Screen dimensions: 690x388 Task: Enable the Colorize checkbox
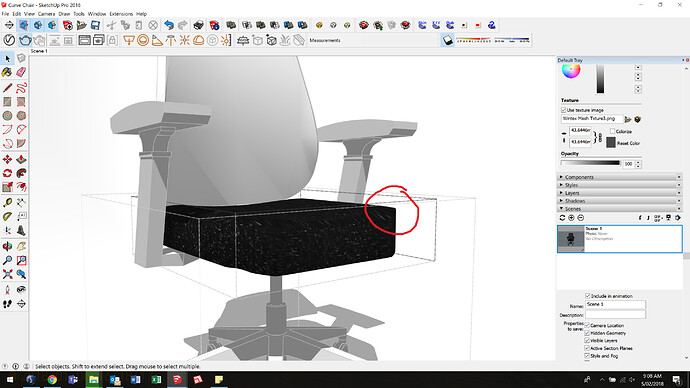tap(612, 131)
